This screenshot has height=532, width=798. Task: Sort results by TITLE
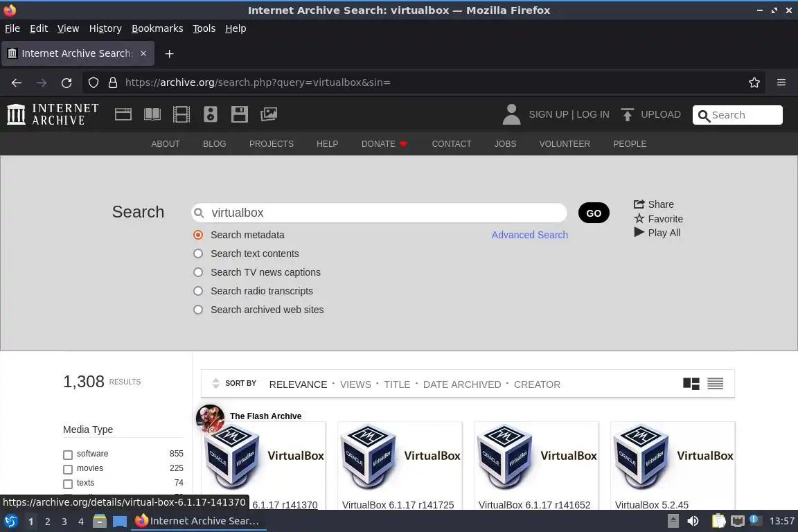coord(397,384)
